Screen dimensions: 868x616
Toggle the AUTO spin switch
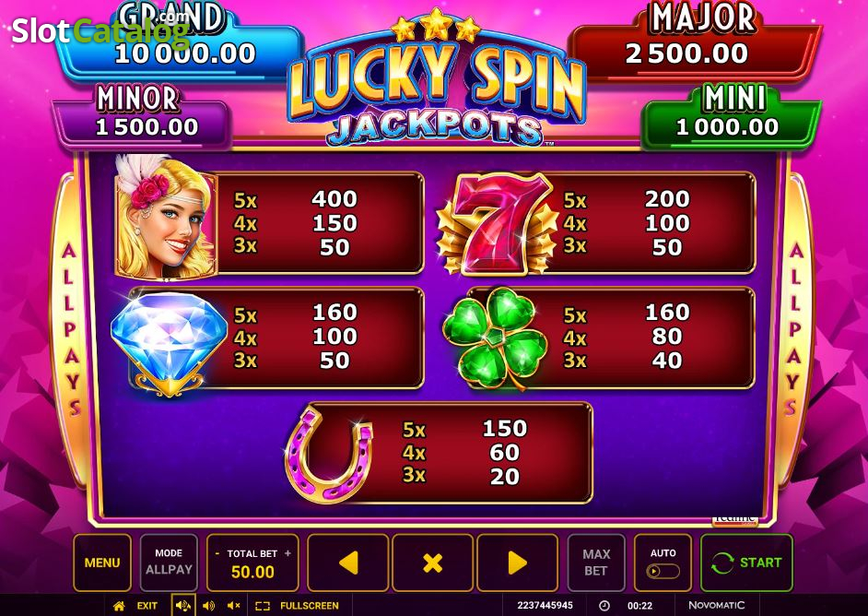pyautogui.click(x=663, y=571)
